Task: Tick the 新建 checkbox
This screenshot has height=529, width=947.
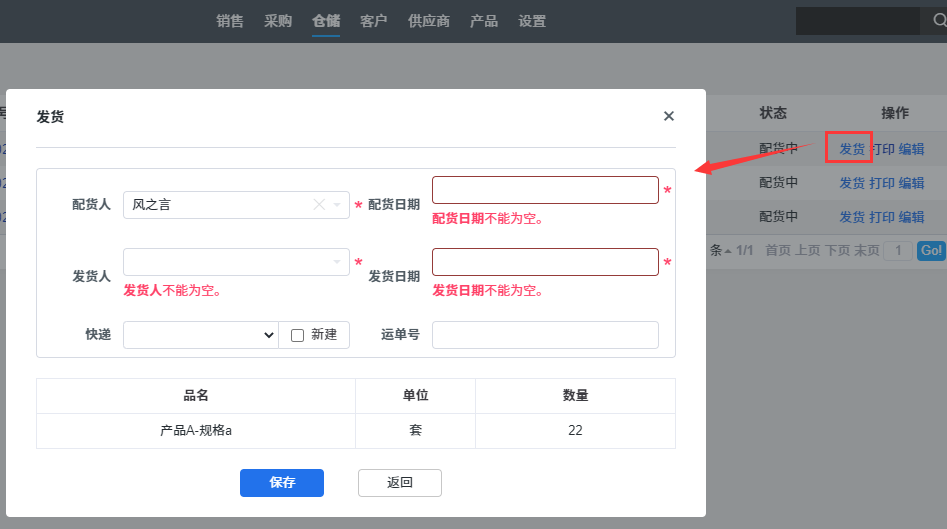Action: click(x=297, y=335)
